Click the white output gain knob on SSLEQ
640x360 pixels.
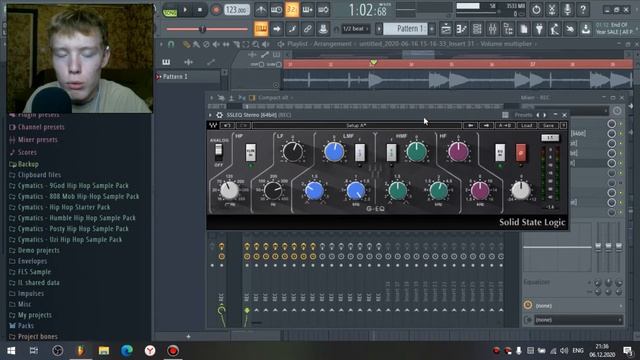[x=521, y=190]
